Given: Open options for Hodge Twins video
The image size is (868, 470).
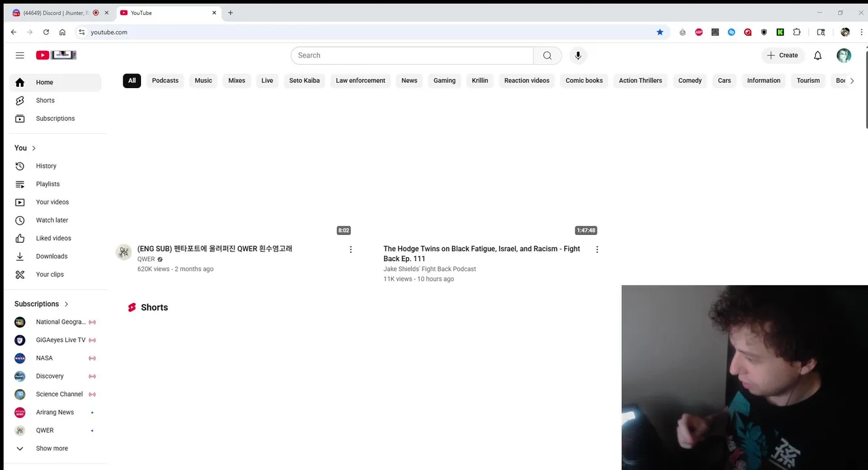Looking at the screenshot, I should tap(597, 249).
